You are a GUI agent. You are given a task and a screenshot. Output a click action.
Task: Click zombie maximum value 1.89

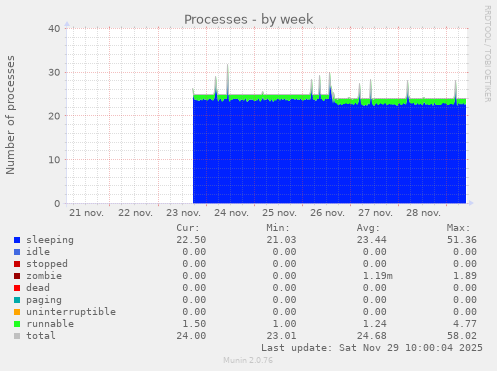(465, 276)
